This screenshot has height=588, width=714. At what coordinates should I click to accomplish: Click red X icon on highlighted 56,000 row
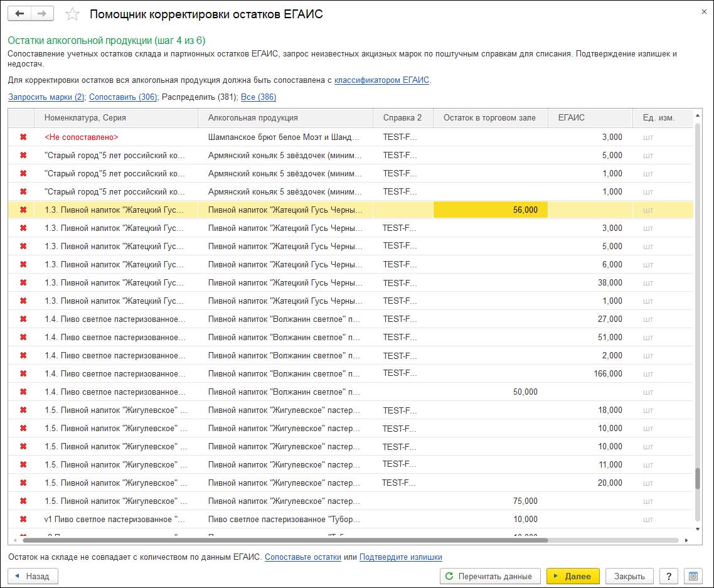tap(23, 210)
